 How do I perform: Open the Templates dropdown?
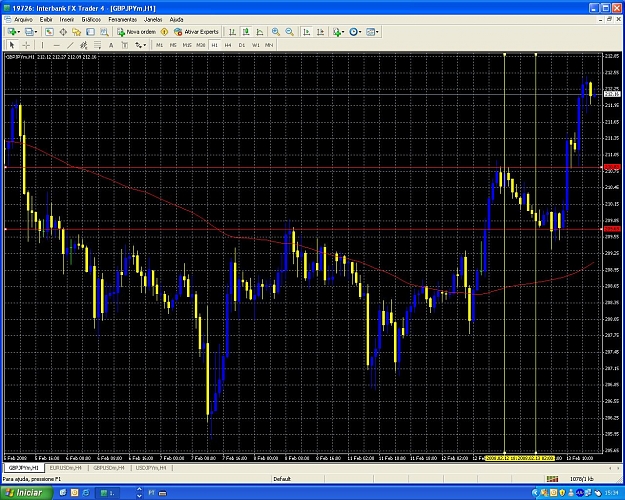coord(372,32)
